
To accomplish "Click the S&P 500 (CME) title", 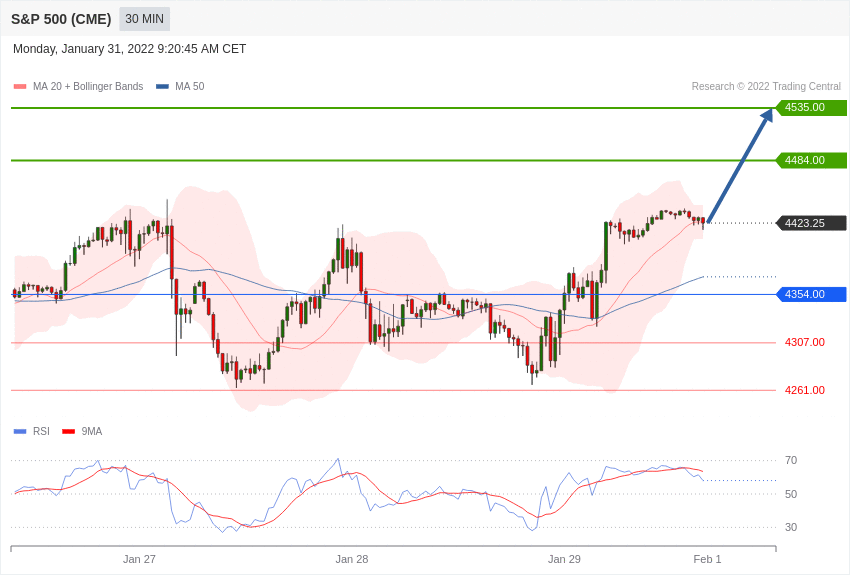I will click(x=61, y=19).
